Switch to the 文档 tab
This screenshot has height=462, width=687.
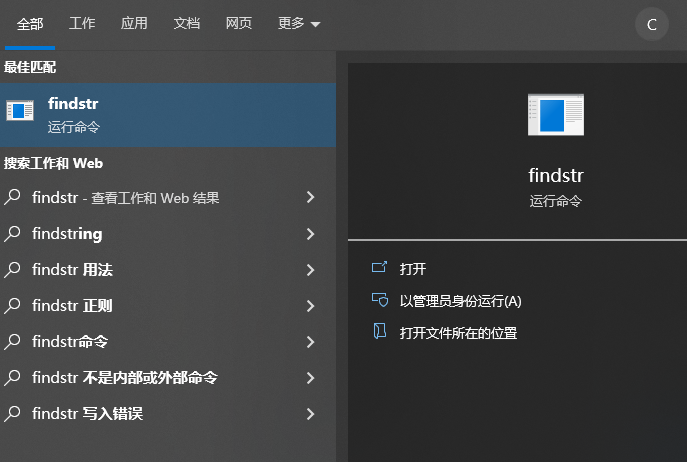point(187,23)
